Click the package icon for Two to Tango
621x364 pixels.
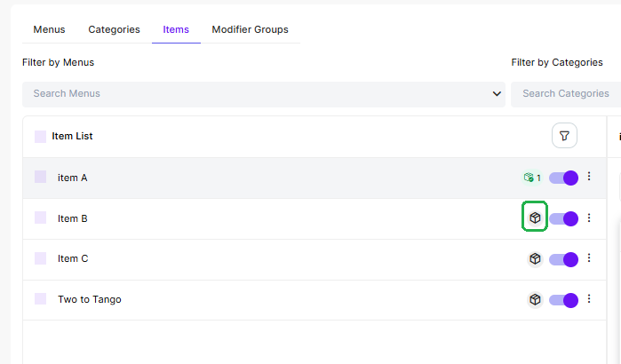click(535, 299)
